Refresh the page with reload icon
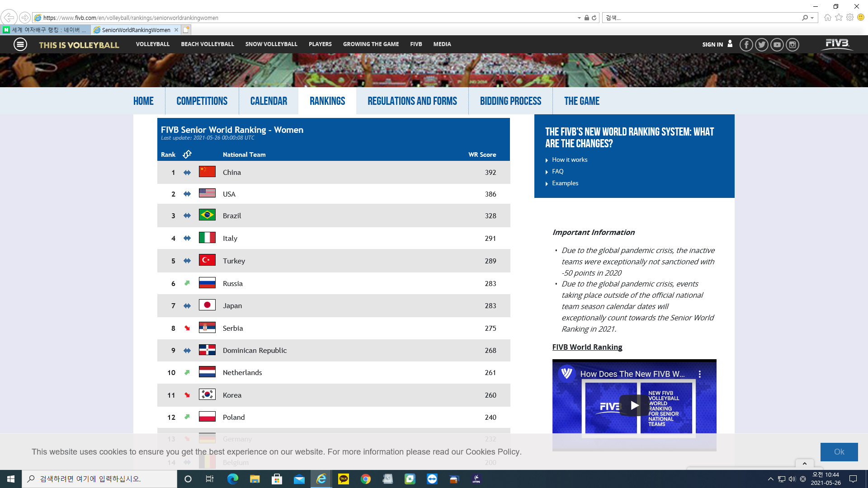868x488 pixels. [594, 18]
